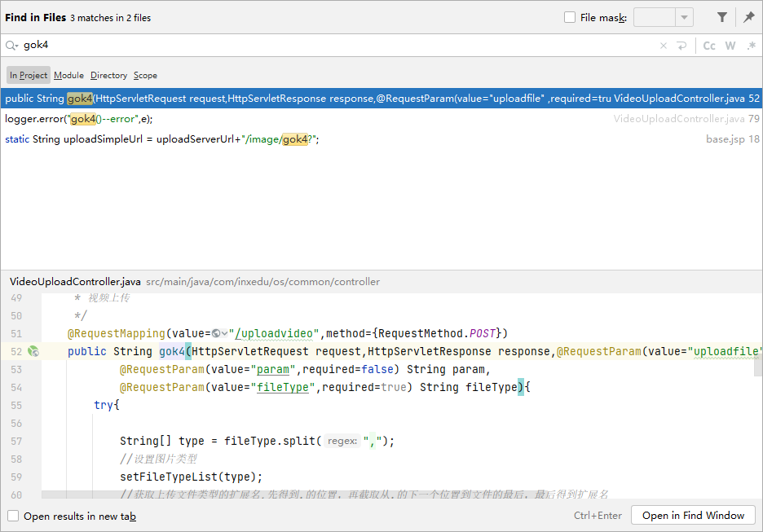
Task: Select the uploadSimpleUrl base.jsp result row
Action: [x=381, y=139]
